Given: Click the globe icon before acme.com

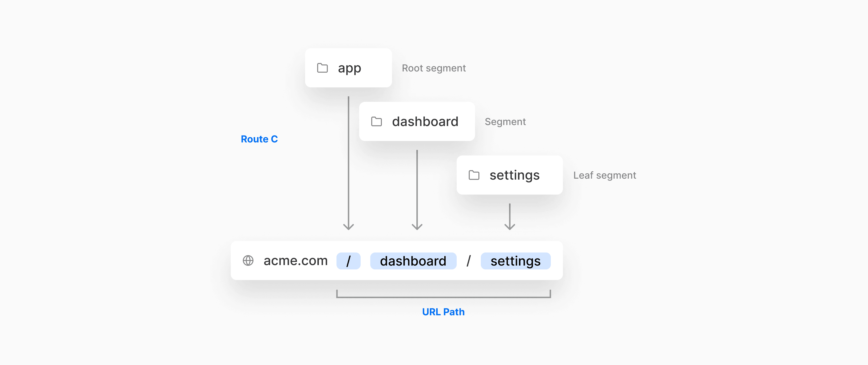Looking at the screenshot, I should point(248,260).
